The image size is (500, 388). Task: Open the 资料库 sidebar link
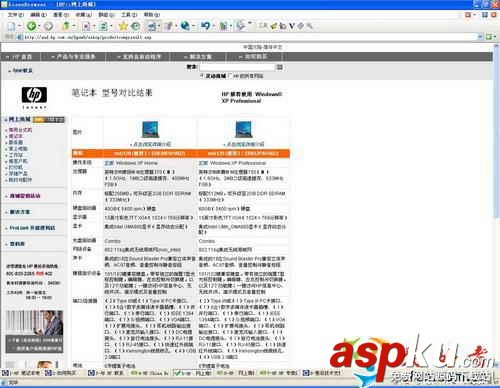click(x=17, y=244)
